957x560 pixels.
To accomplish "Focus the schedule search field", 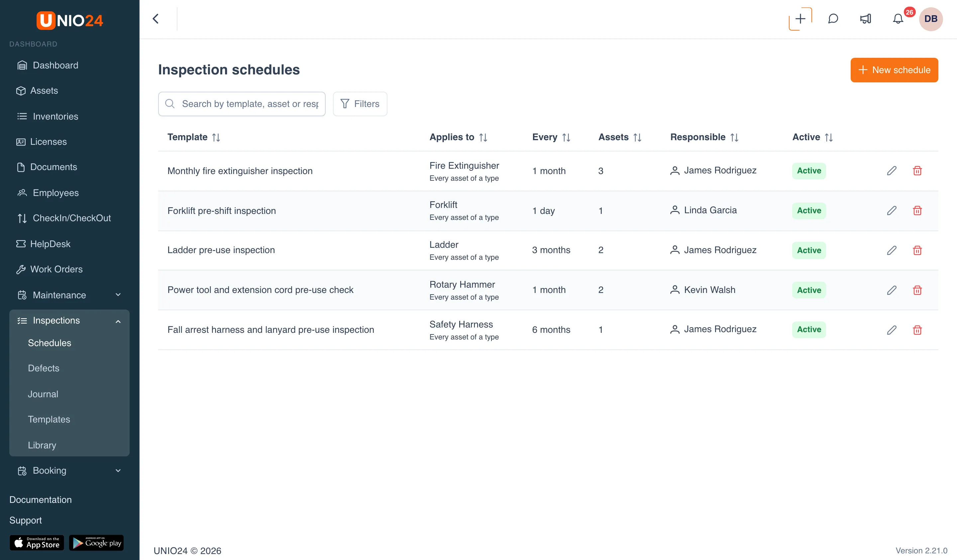I will [242, 104].
